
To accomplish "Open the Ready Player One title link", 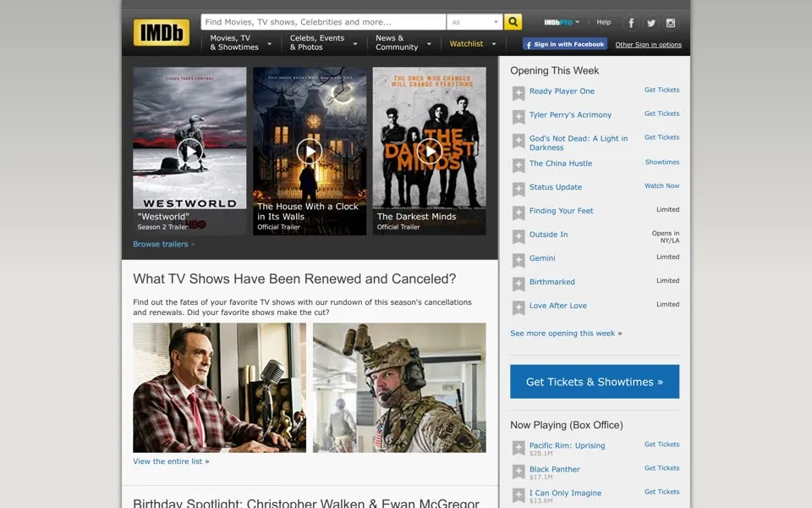I will [562, 91].
